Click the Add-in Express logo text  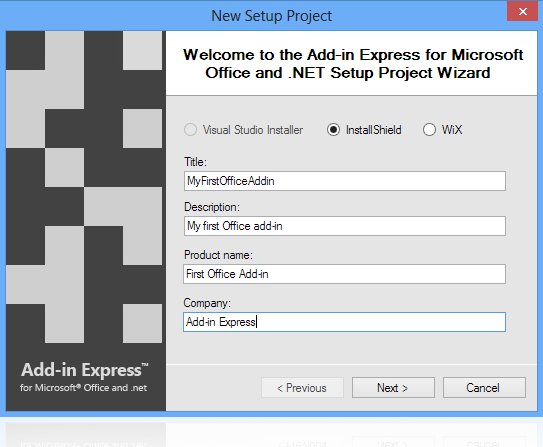coord(84,370)
